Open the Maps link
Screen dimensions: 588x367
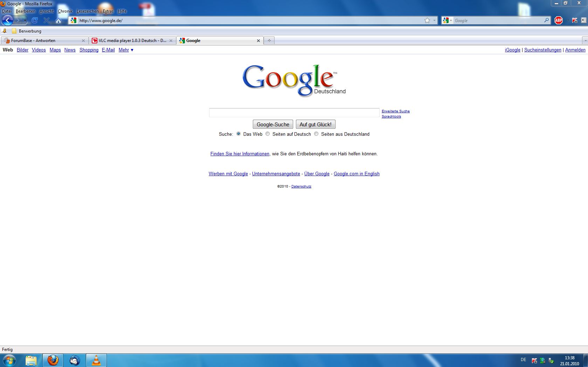(x=55, y=50)
